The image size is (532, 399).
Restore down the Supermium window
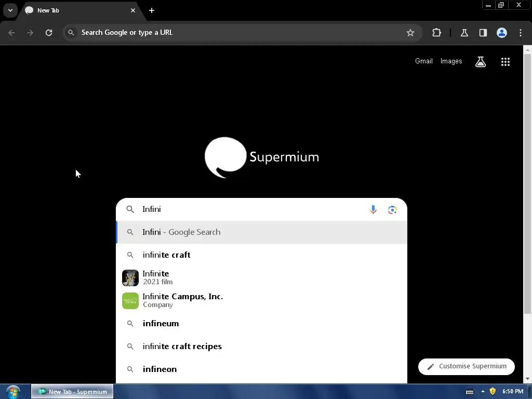(x=501, y=5)
